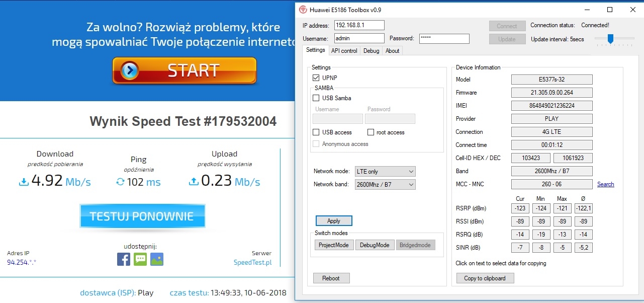Image resolution: width=644 pixels, height=303 pixels.
Task: Open the Debug tab
Action: [372, 51]
